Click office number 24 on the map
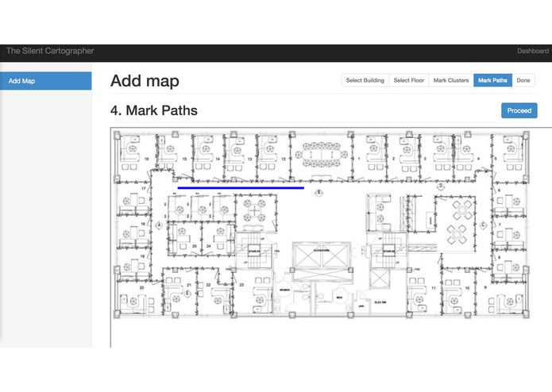The image size is (552, 392). pos(208,246)
